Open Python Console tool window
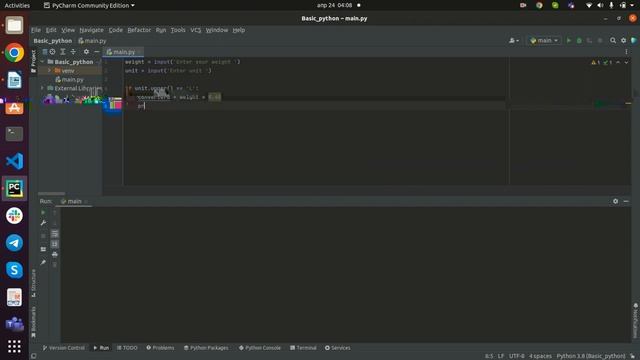 coord(260,348)
